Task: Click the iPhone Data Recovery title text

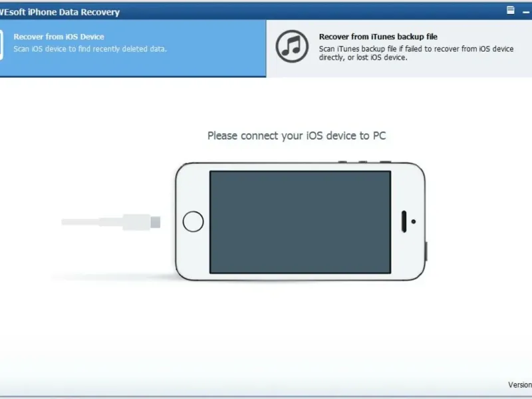Action: tap(59, 12)
